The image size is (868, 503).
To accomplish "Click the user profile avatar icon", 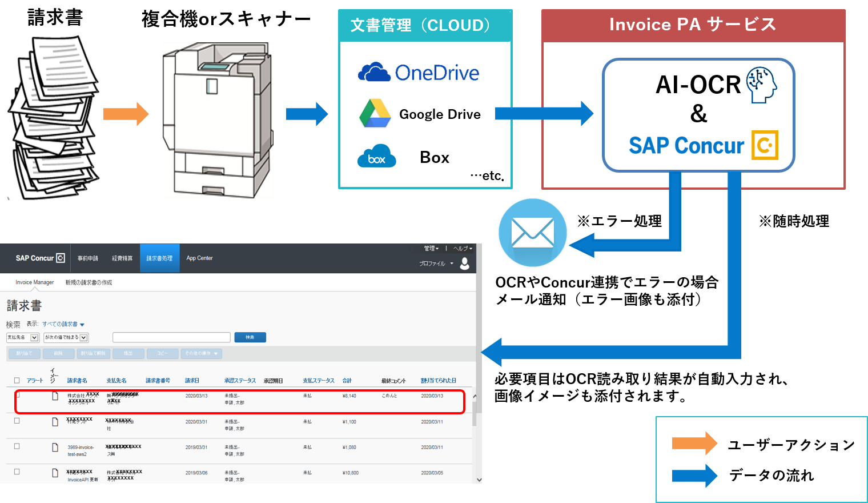I will (x=465, y=264).
